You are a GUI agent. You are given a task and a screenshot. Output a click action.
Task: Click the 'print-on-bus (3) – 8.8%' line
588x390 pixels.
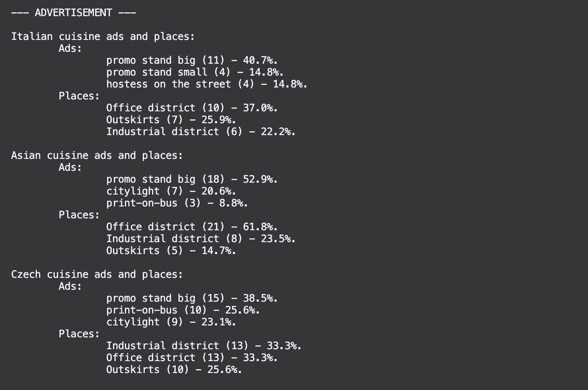[177, 203]
